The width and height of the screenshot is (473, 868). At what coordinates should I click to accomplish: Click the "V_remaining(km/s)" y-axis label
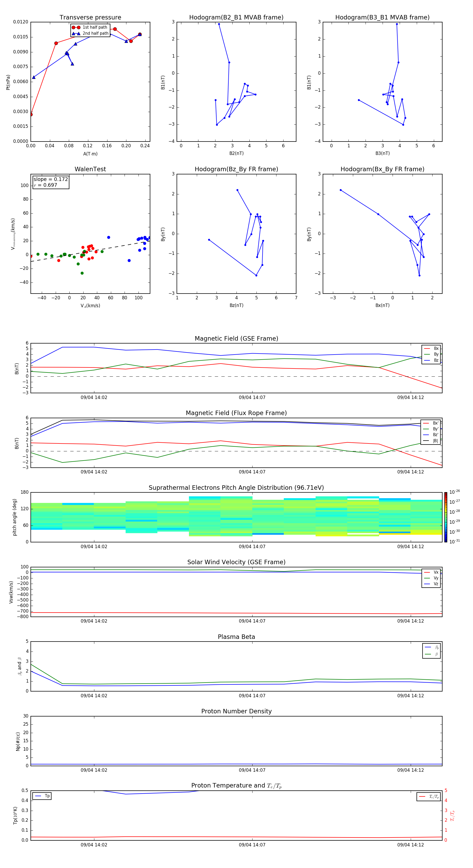(13, 234)
